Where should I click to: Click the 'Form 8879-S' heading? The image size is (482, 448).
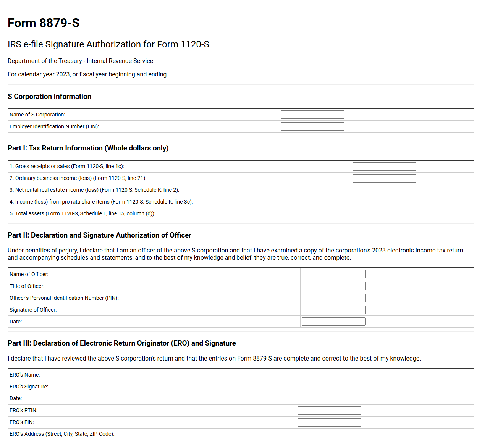[44, 23]
